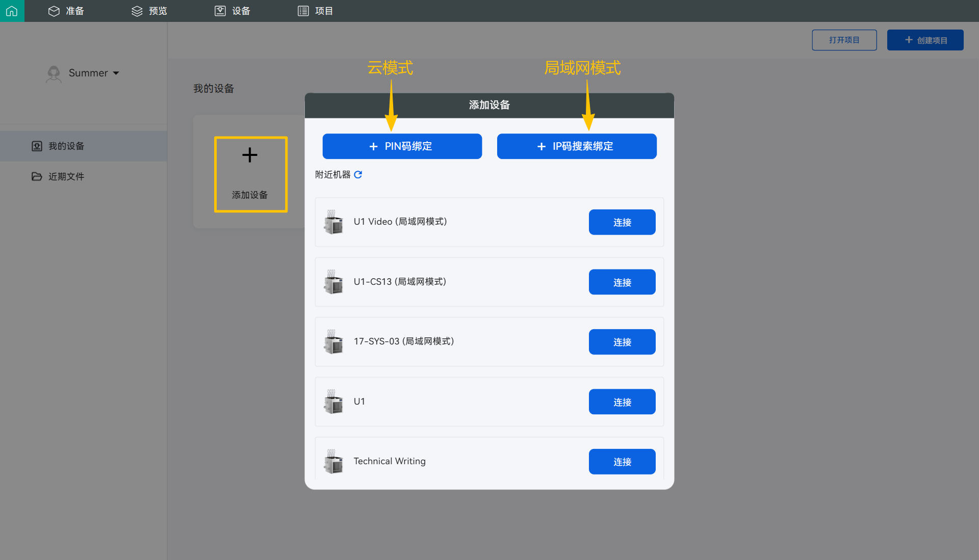Refresh the nearby machines list
This screenshot has height=560, width=979.
point(358,175)
